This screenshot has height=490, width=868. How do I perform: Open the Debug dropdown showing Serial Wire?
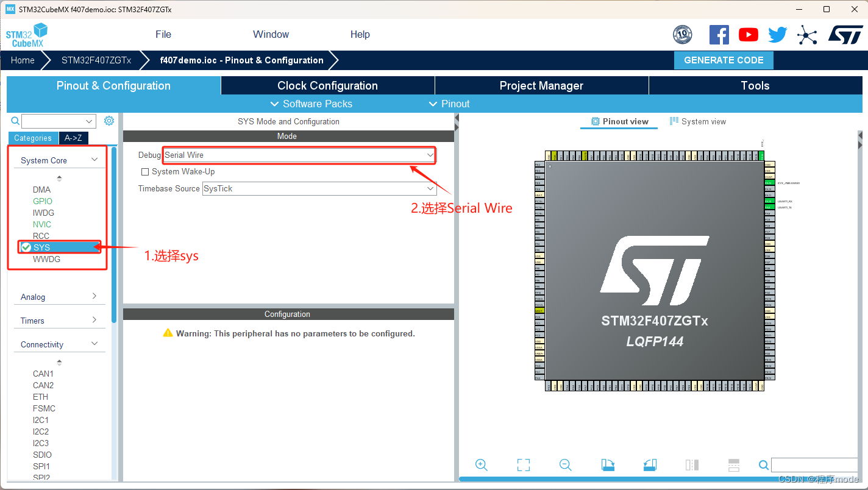(x=299, y=155)
